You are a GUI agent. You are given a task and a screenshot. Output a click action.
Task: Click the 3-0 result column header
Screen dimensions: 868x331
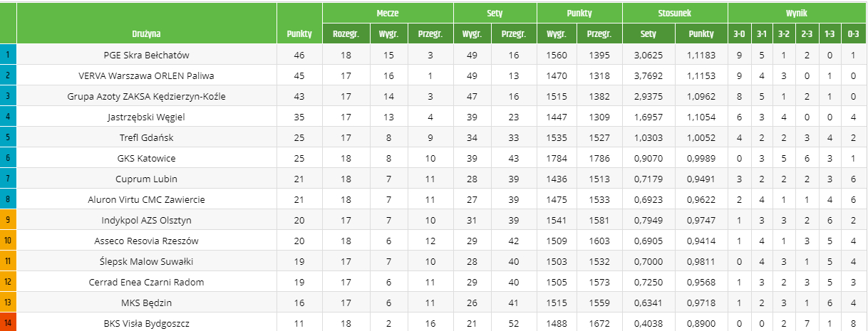point(739,33)
